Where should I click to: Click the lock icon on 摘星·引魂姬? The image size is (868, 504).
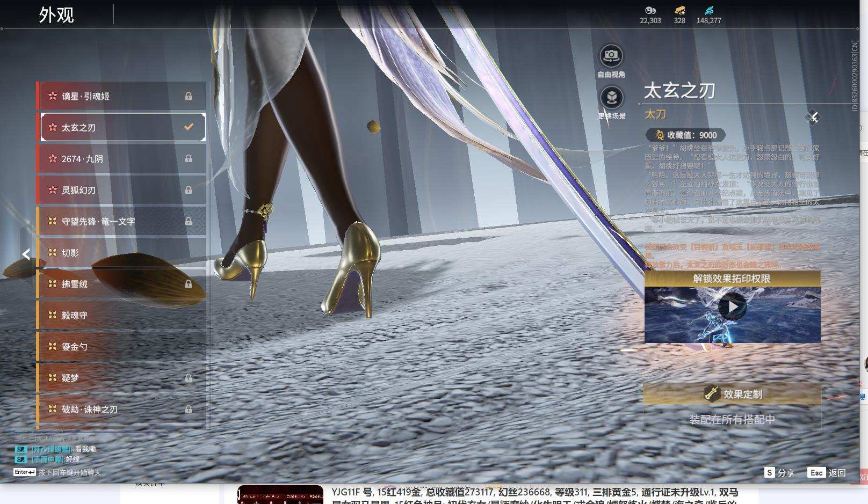[x=189, y=96]
